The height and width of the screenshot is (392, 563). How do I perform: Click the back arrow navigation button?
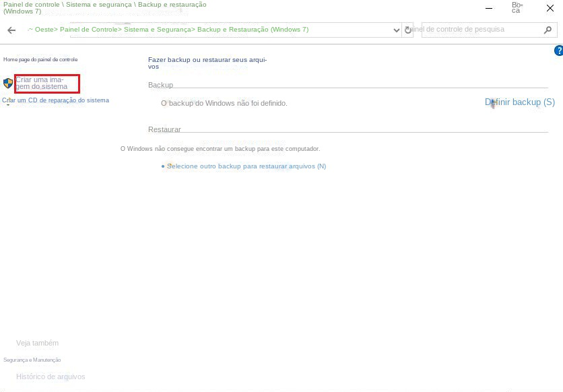[11, 30]
